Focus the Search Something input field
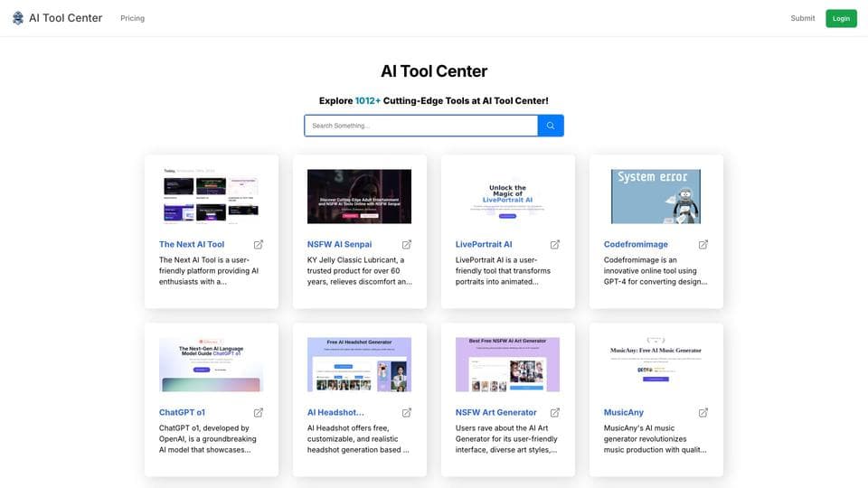Image resolution: width=868 pixels, height=488 pixels. 420,126
